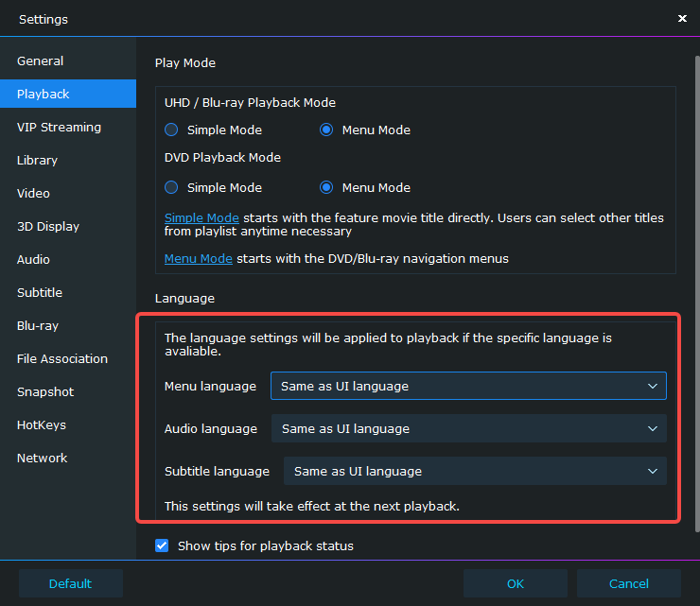The width and height of the screenshot is (700, 606).
Task: Open the Subtitle settings page
Action: pos(40,293)
